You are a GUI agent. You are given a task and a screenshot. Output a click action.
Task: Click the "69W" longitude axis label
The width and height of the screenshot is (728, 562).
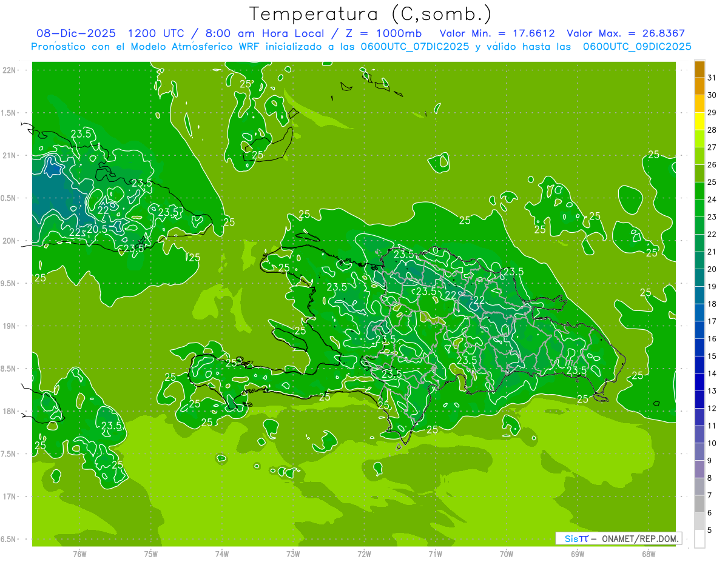[x=578, y=554]
